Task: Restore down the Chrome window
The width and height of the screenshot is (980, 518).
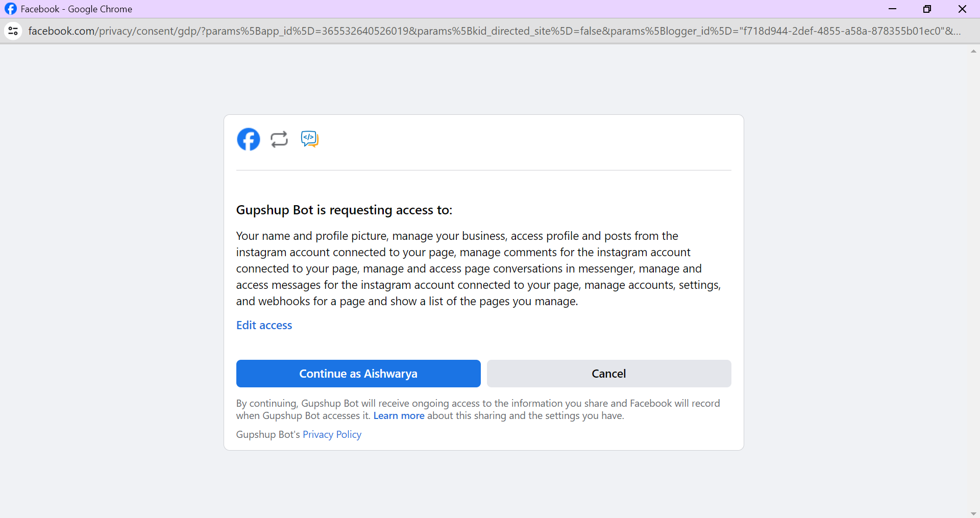Action: [927, 9]
